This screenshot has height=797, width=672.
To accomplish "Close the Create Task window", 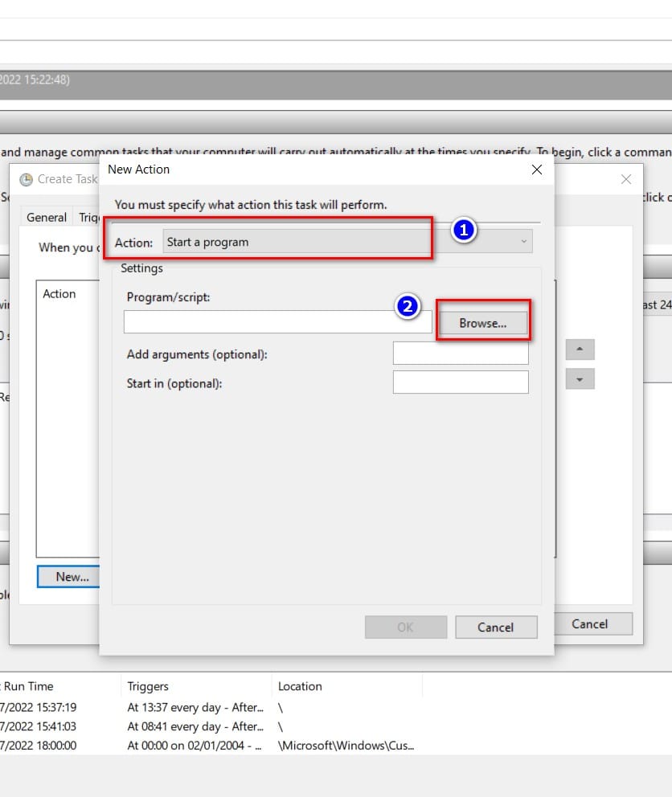I will coord(626,179).
